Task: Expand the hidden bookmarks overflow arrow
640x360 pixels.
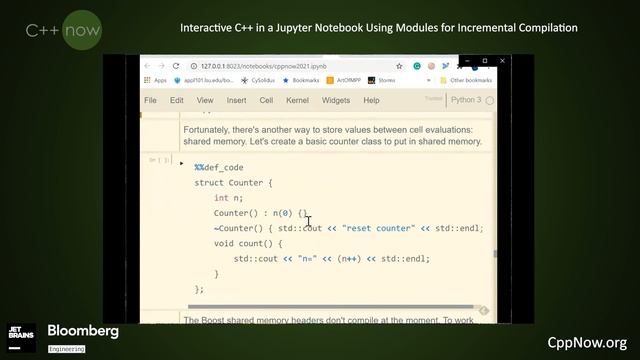Action: [429, 80]
